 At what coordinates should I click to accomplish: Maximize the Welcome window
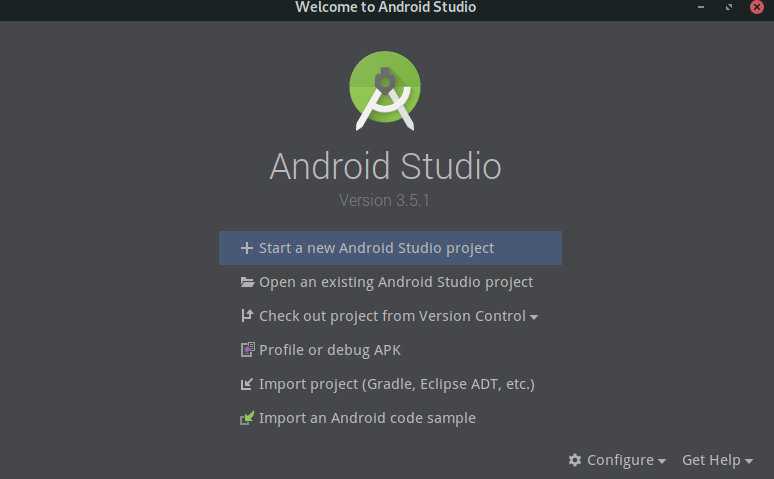[x=729, y=7]
